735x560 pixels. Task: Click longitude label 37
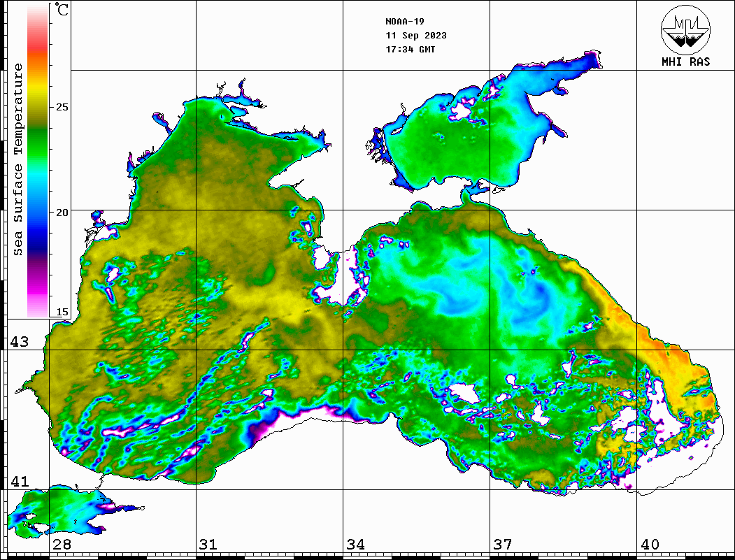click(x=503, y=545)
